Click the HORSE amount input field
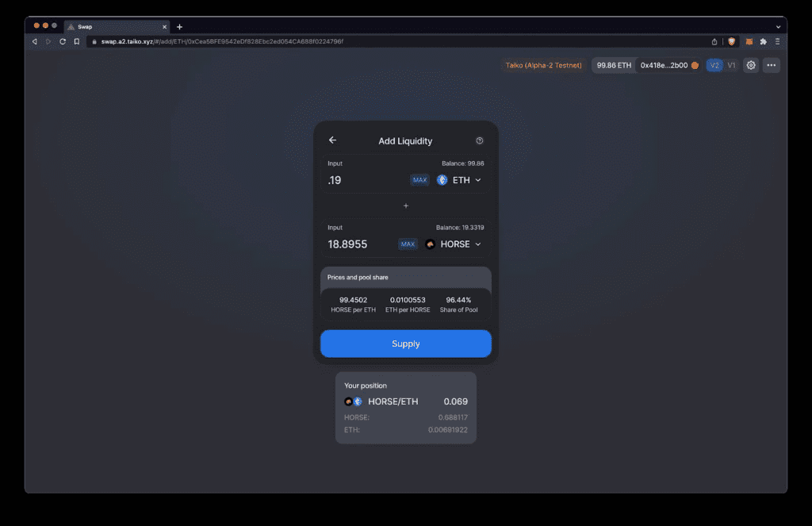Viewport: 812px width, 526px height. [x=361, y=244]
